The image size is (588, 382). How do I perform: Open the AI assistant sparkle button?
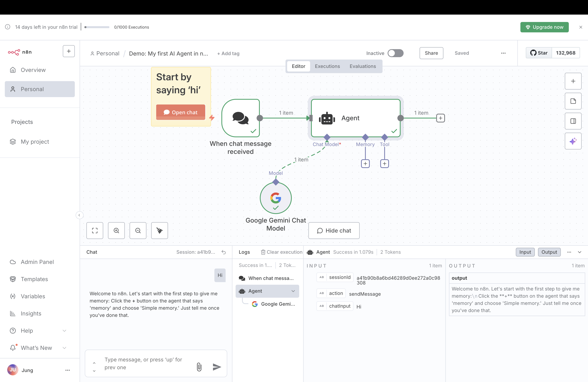[x=573, y=141]
